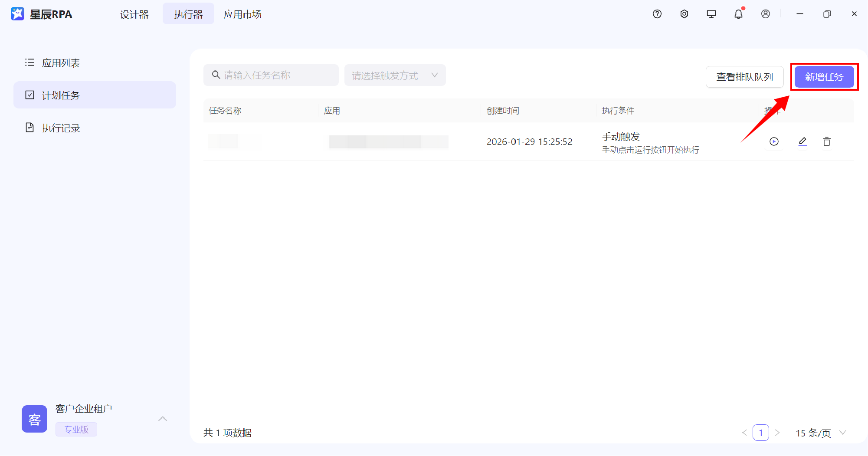This screenshot has height=456, width=868.
Task: Open the 应用市场 tab
Action: 242,13
